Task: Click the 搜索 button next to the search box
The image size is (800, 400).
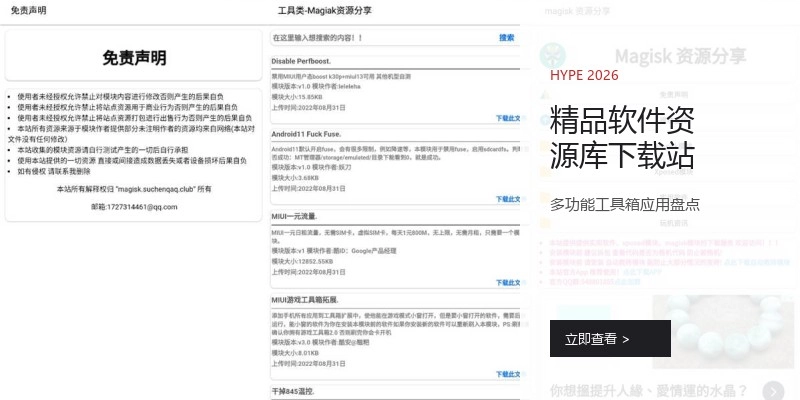Action: [507, 38]
